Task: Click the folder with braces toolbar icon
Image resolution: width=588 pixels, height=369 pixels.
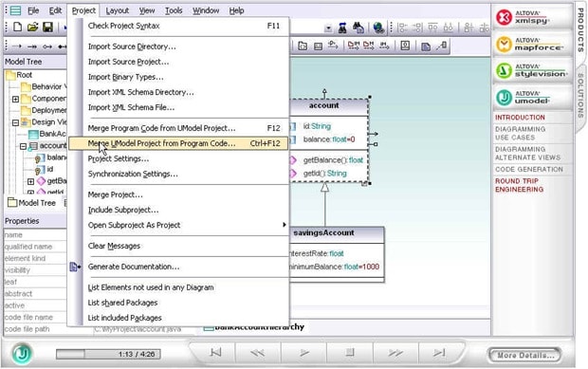Action: click(303, 46)
